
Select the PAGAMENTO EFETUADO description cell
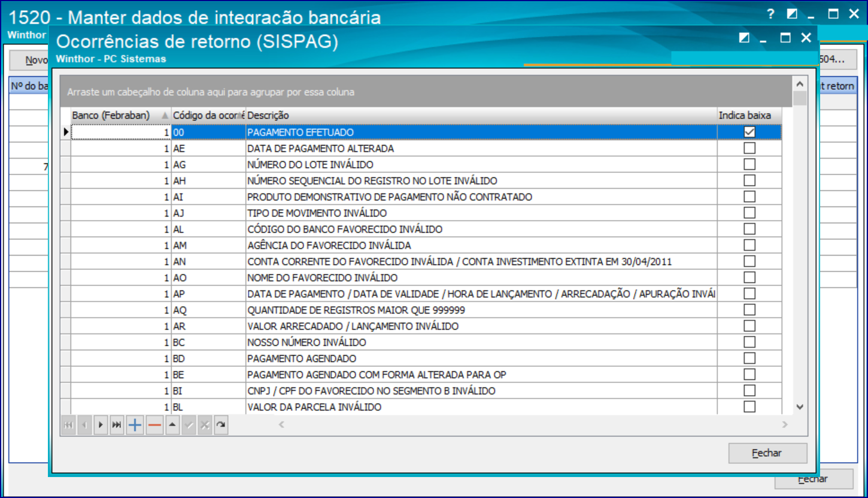point(481,132)
